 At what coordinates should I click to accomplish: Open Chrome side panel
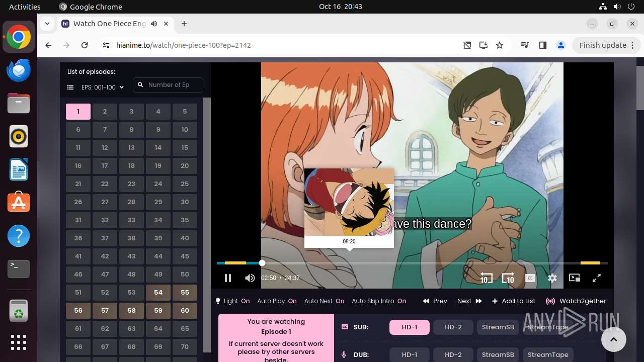click(x=542, y=45)
